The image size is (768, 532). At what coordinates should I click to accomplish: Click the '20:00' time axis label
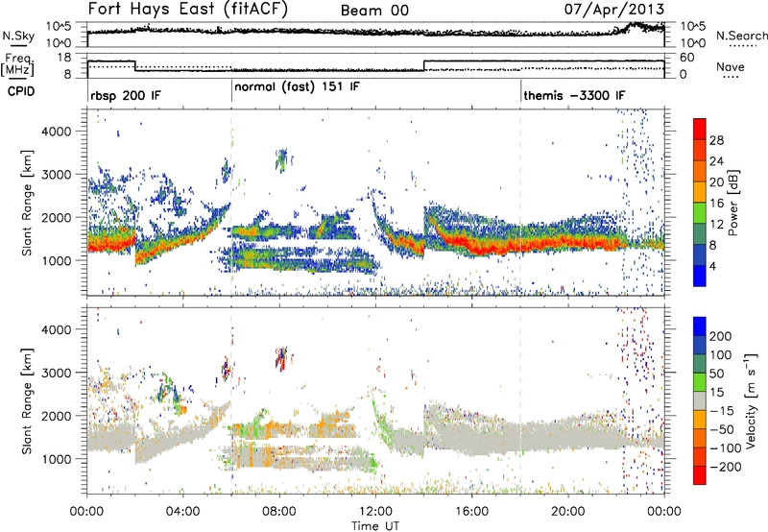[567, 512]
